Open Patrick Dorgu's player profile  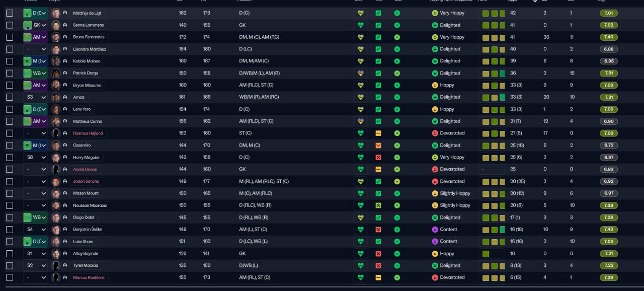[86, 74]
